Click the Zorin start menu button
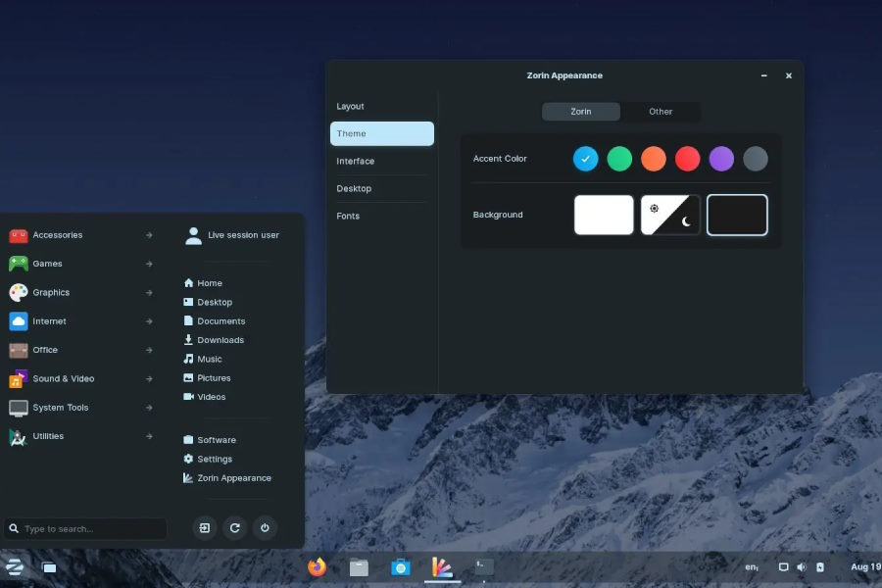The width and height of the screenshot is (882, 588). tap(15, 566)
